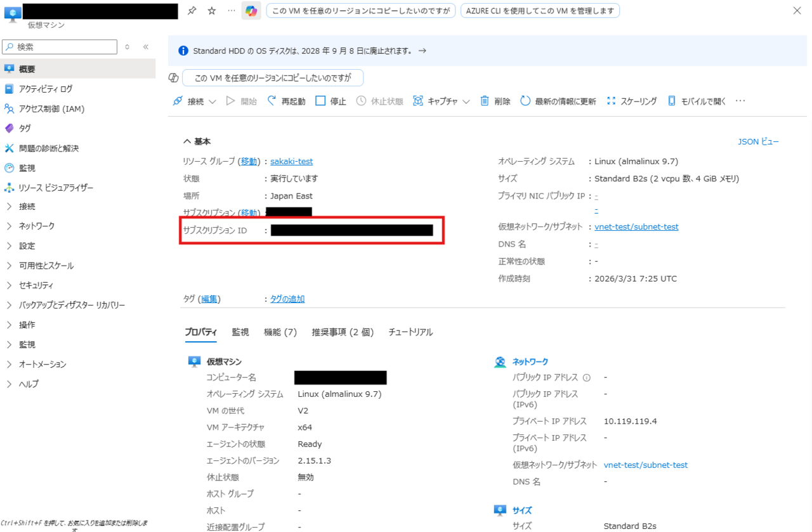812x532 pixels.
Task: Expand the ネットワーク sidebar section
Action: click(x=36, y=226)
